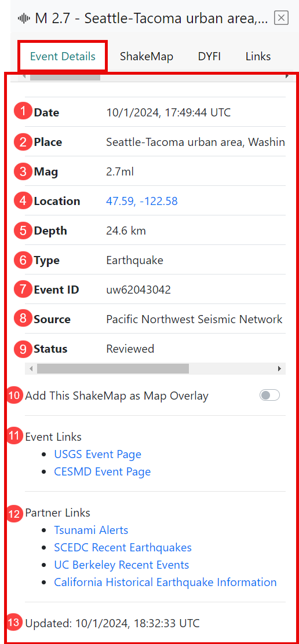The height and width of the screenshot is (644, 299).
Task: Select the magnitude value 2.7ml
Action: tap(120, 171)
